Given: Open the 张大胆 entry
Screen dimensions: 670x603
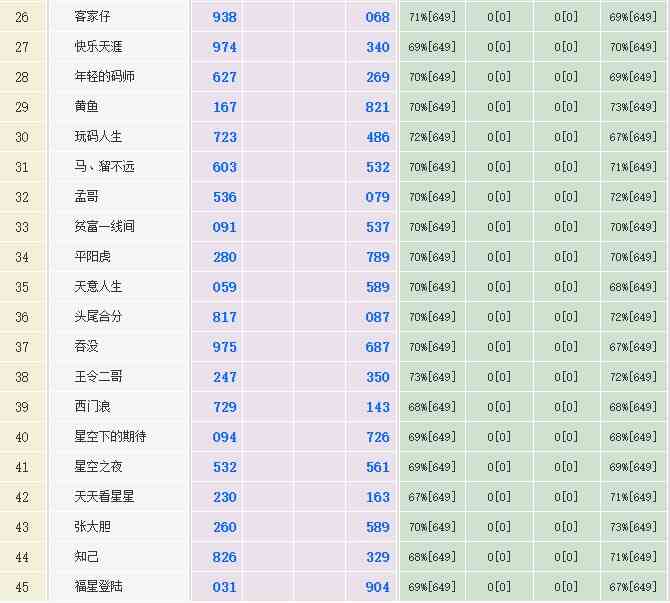Looking at the screenshot, I should [x=93, y=527].
